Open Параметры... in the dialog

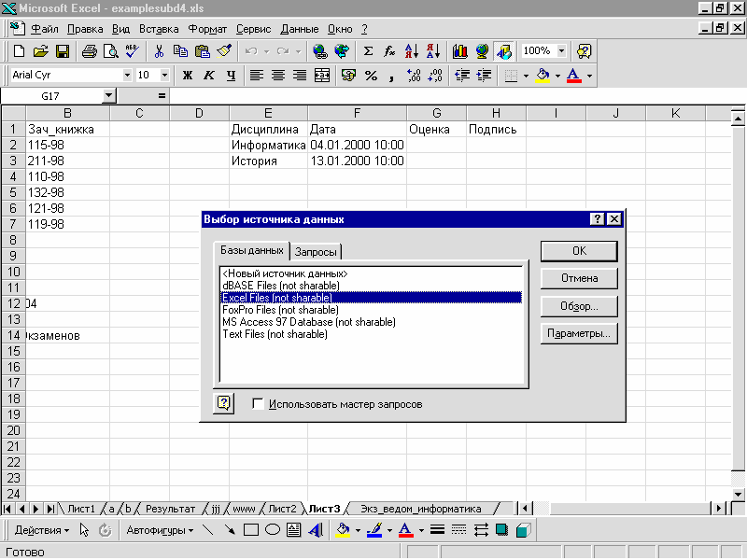click(579, 333)
